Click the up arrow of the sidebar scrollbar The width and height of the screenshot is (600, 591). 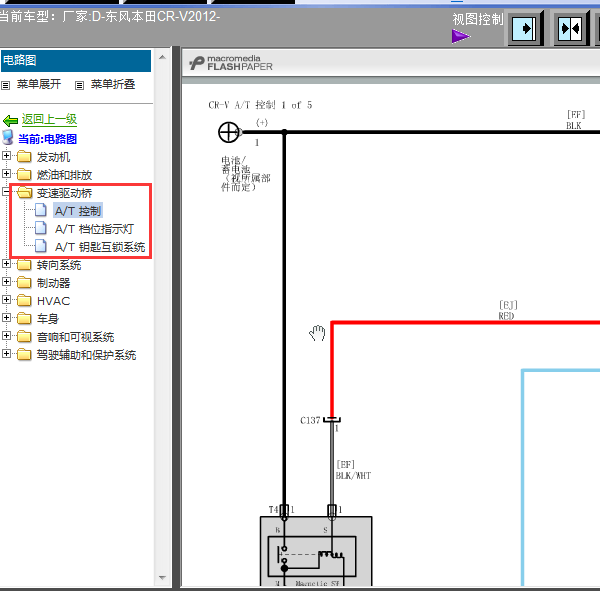click(162, 57)
